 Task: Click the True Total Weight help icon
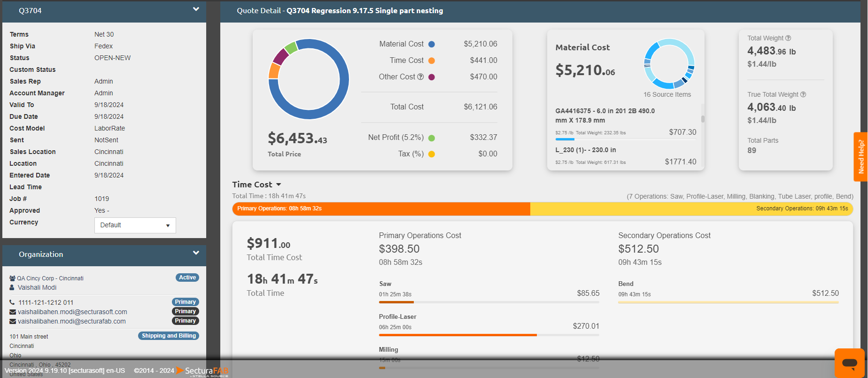pyautogui.click(x=803, y=94)
